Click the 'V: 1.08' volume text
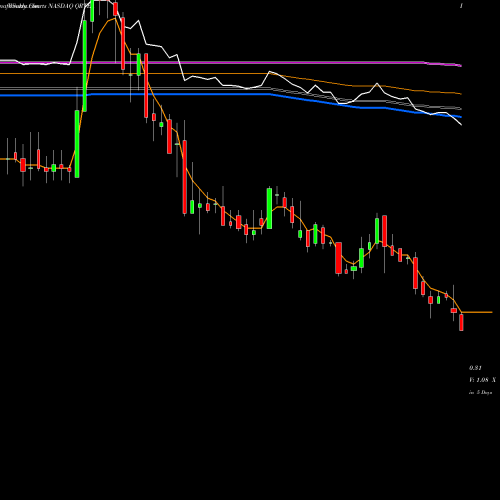 [479, 380]
